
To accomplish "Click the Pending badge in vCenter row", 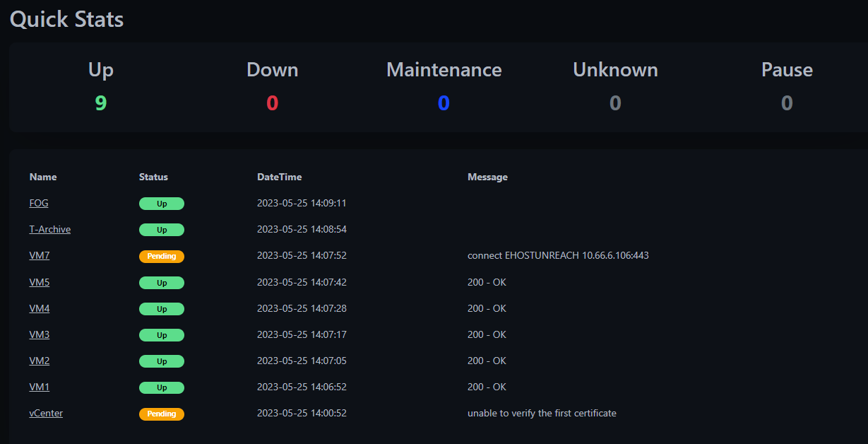I will [x=161, y=414].
